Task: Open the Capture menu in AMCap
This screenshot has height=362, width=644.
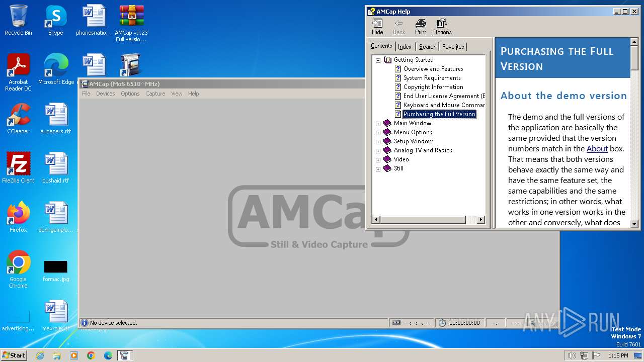Action: click(155, 94)
